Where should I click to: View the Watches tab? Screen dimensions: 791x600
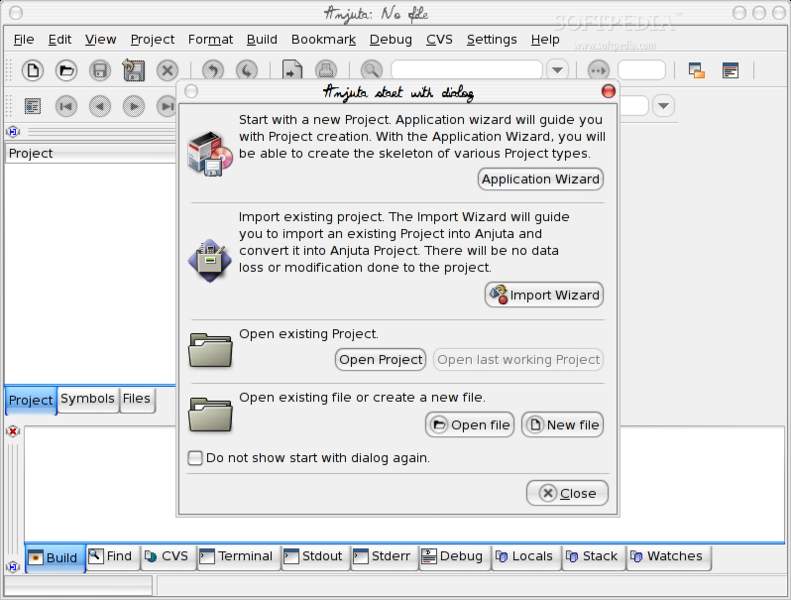pyautogui.click(x=668, y=557)
